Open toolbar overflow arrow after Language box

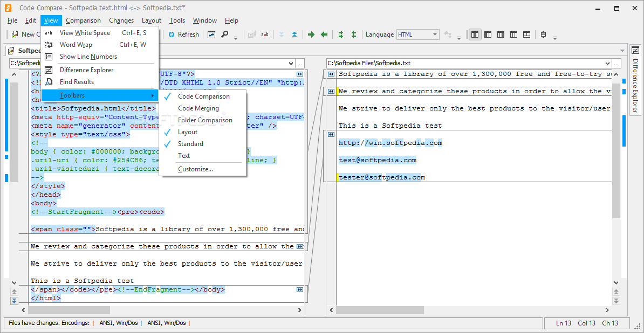[x=459, y=38]
